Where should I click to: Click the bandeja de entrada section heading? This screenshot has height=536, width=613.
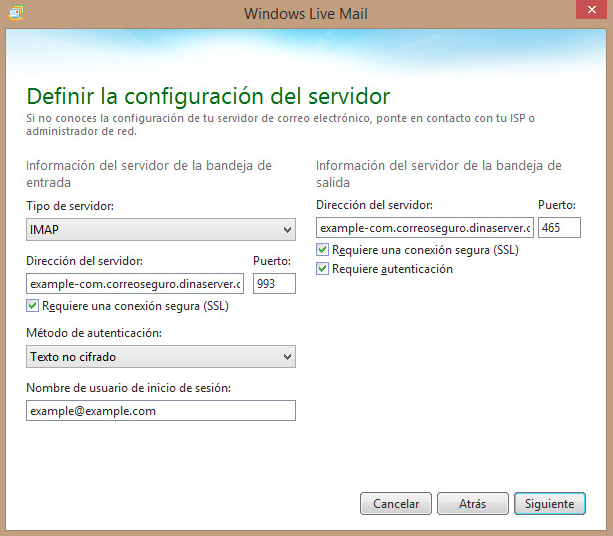pos(149,174)
